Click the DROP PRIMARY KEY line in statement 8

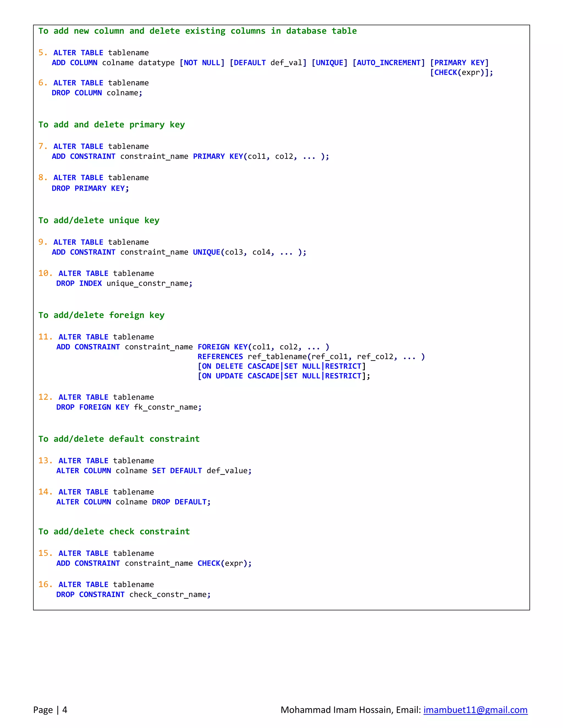coord(90,188)
